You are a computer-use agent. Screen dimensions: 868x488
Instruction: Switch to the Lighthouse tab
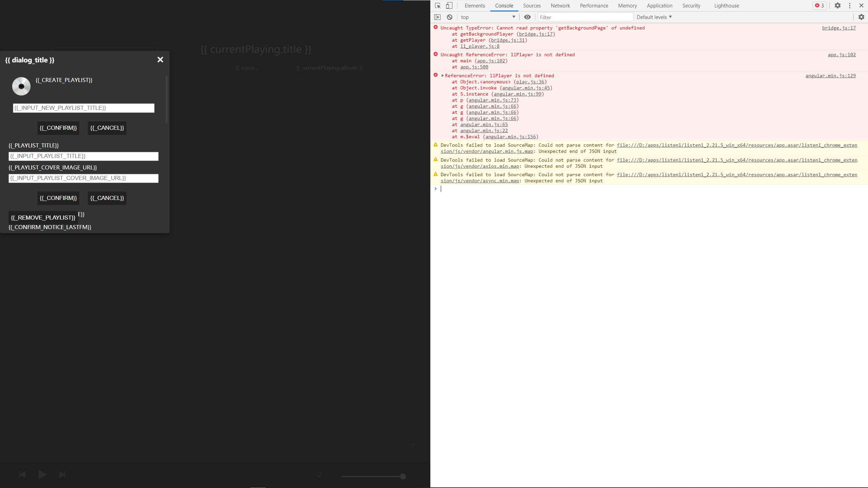point(727,6)
